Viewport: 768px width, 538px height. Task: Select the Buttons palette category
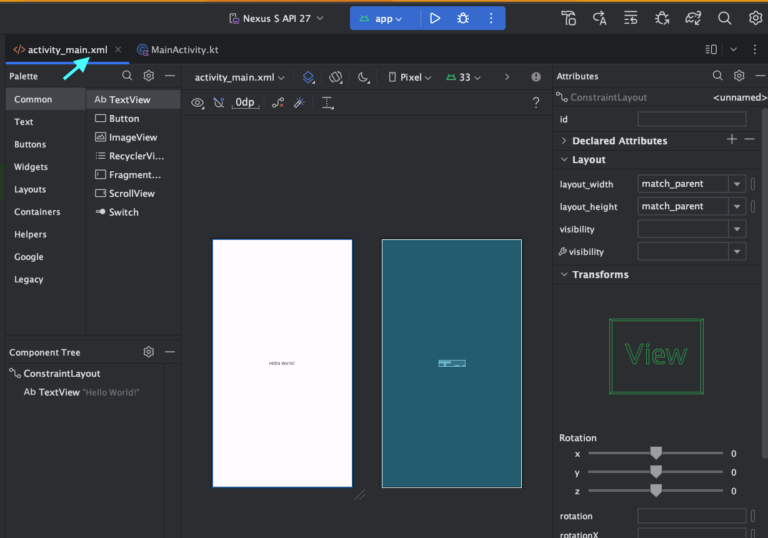click(x=30, y=145)
